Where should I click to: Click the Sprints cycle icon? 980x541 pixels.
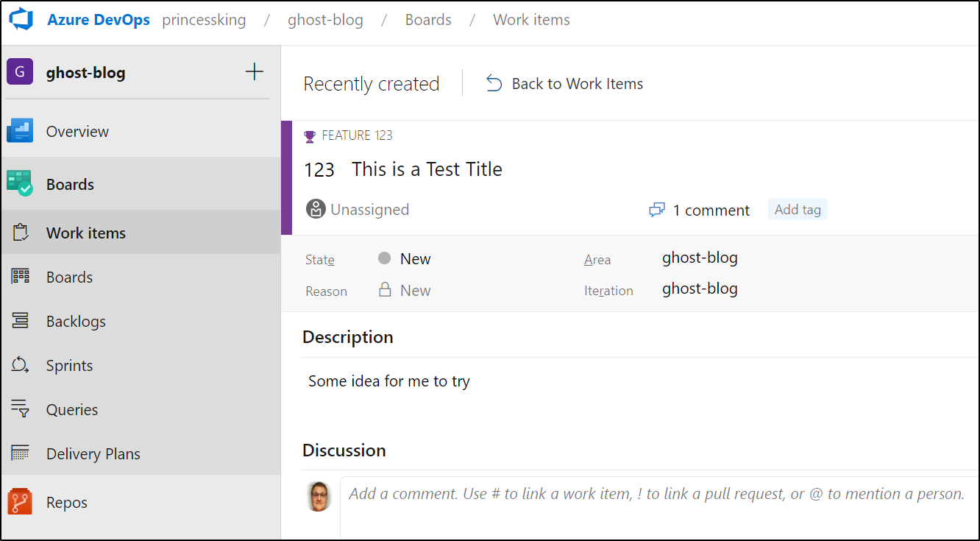pos(21,365)
